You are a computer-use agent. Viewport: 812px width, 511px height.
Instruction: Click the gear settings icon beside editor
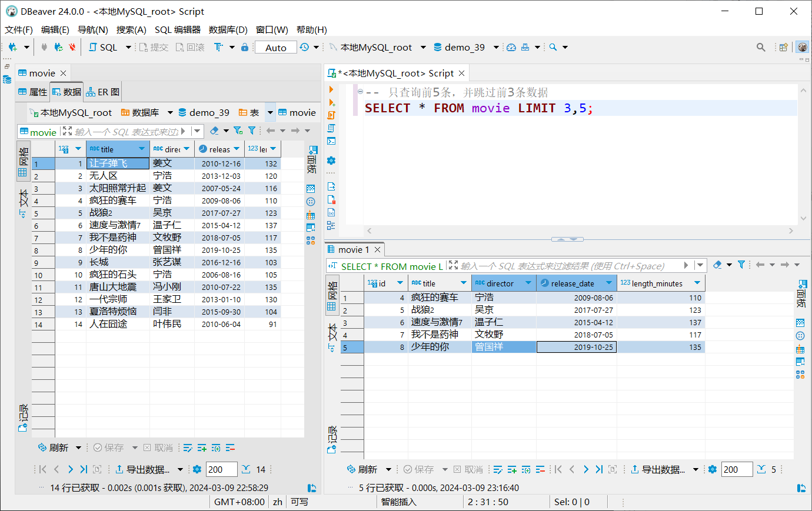331,161
